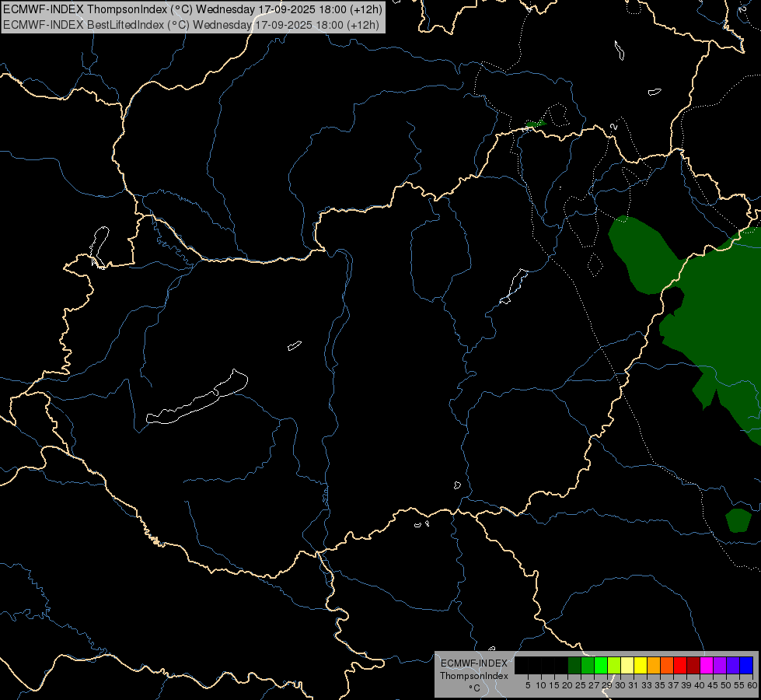
Task: Click the contour label '2' near northeast border
Action: [x=614, y=127]
